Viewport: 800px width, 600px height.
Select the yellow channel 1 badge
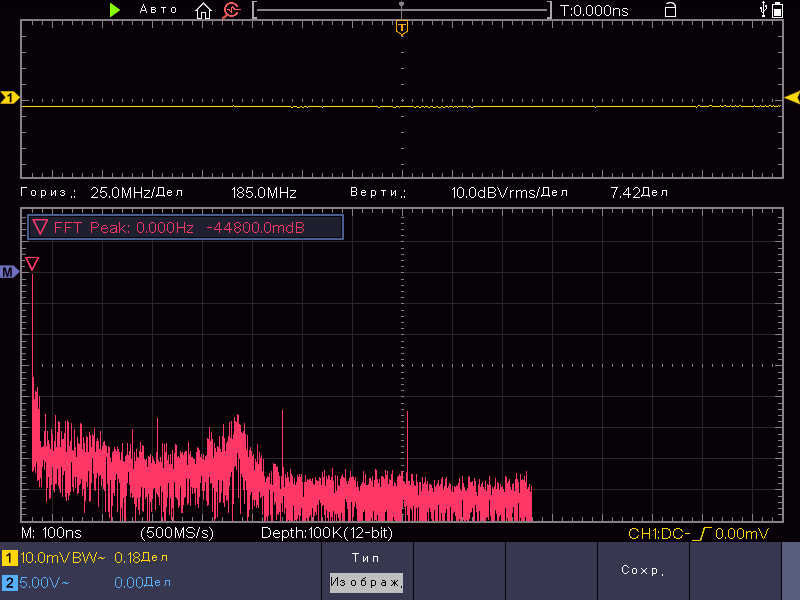(x=9, y=558)
